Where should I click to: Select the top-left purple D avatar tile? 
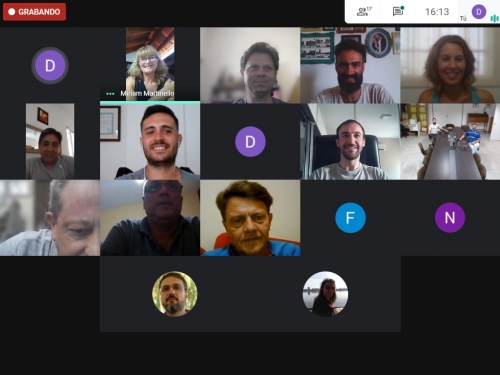(x=50, y=65)
